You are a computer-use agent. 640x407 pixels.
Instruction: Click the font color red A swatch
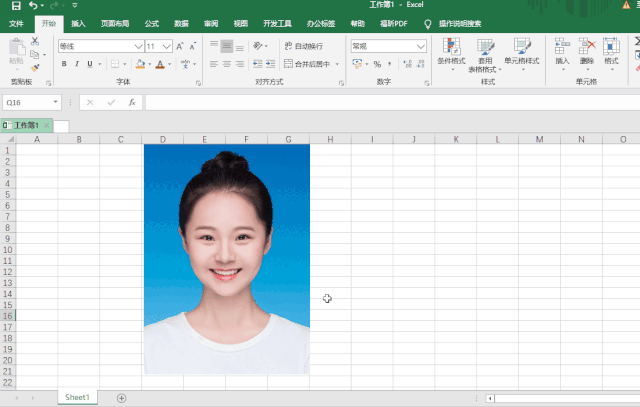coord(160,64)
